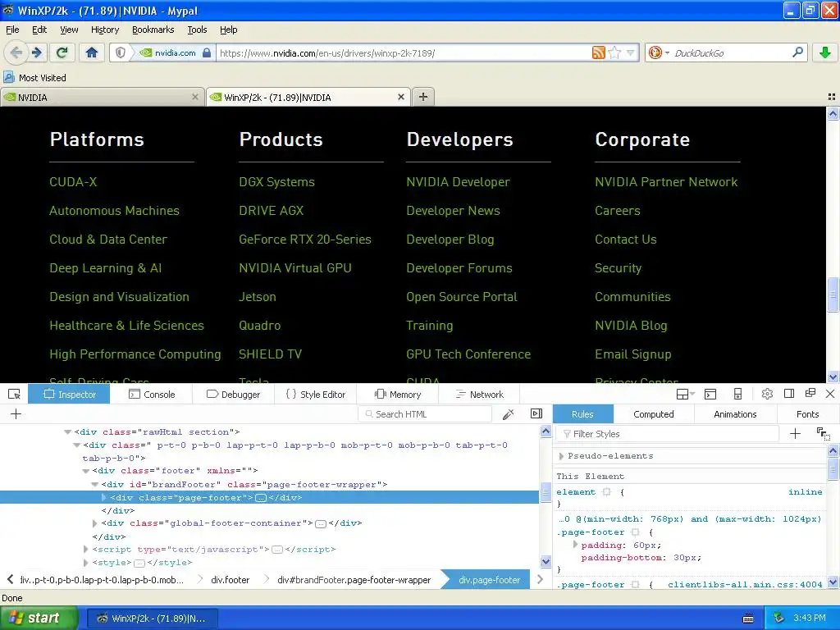Close the developer tools panel

830,395
